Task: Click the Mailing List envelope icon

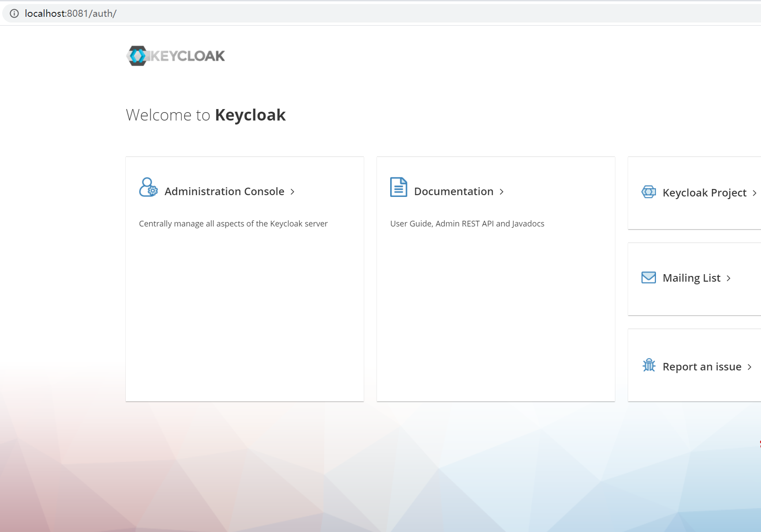Action: [648, 277]
